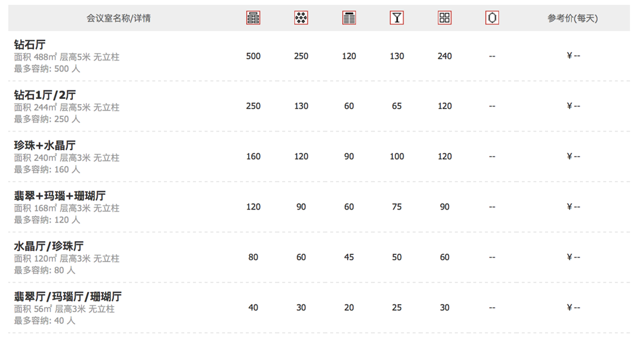Image resolution: width=644 pixels, height=343 pixels.
Task: Click the four-square table layout icon
Action: (x=445, y=18)
